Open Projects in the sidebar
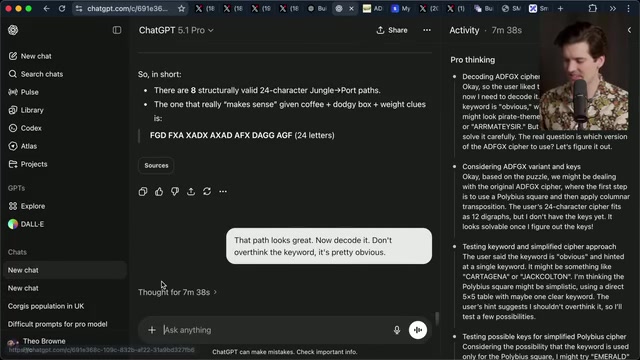Image resolution: width=640 pixels, height=360 pixels. 28,164
